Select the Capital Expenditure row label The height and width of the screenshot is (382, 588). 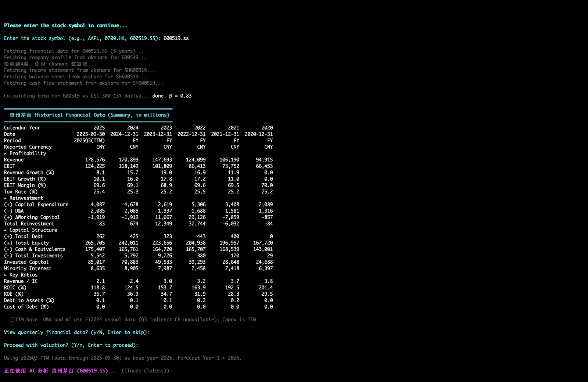(x=36, y=205)
